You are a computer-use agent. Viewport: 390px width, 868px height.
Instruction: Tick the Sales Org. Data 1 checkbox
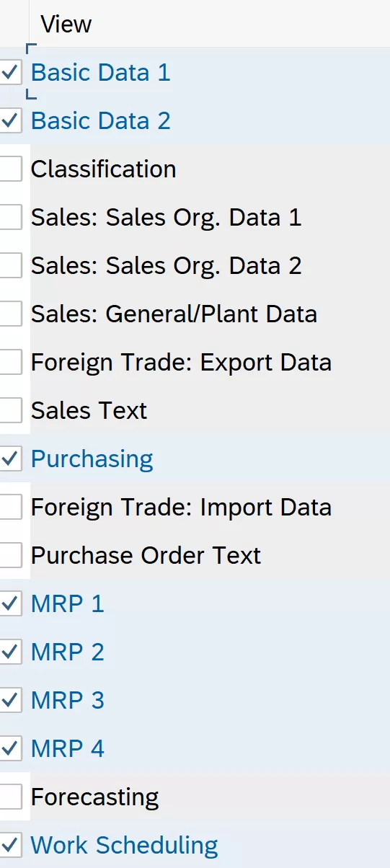click(10, 217)
